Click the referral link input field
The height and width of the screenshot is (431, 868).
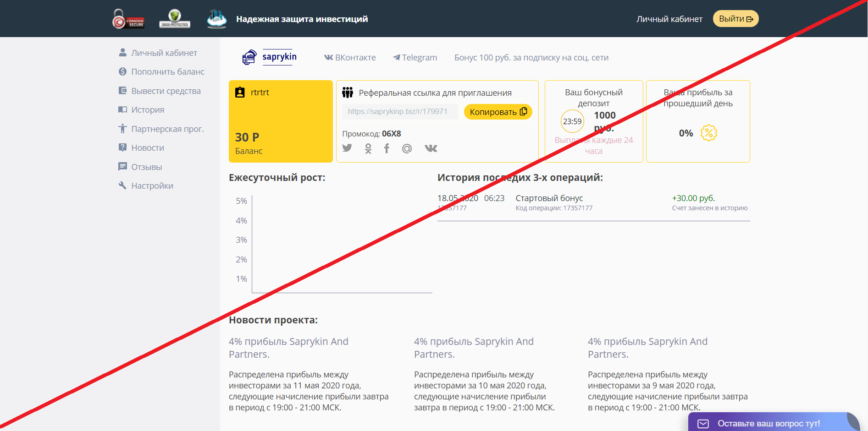(x=400, y=111)
